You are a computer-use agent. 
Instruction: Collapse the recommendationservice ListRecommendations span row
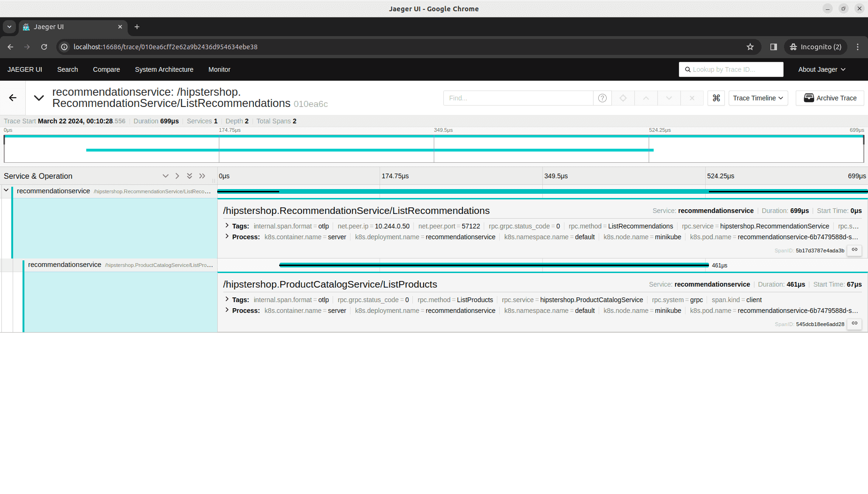point(6,190)
